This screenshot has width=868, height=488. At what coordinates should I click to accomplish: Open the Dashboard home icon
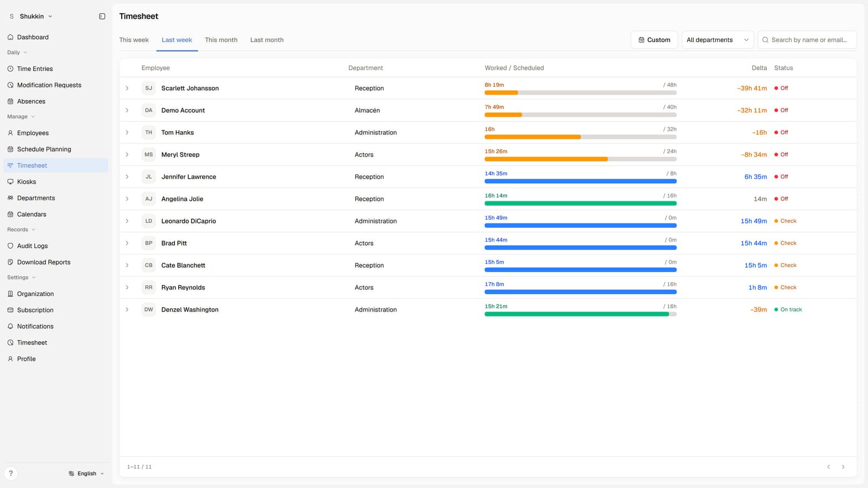[x=11, y=37]
